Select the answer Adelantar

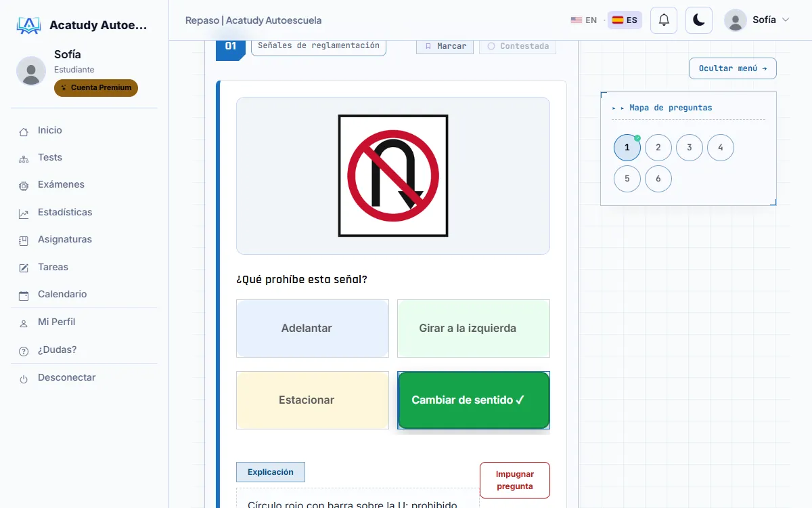point(313,329)
